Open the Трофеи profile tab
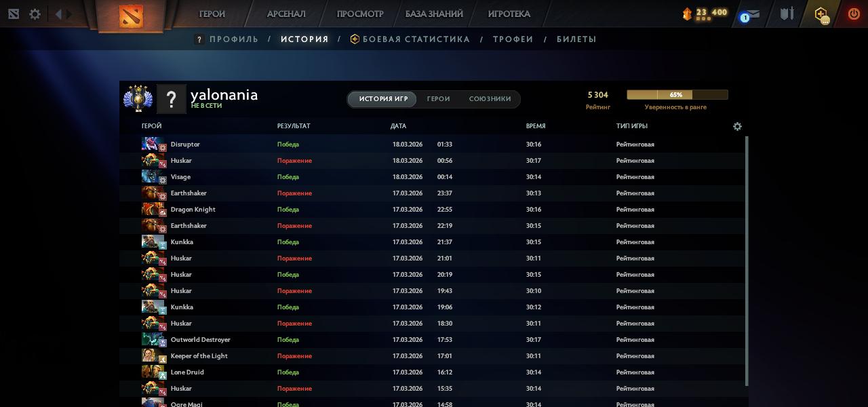The image size is (868, 407). point(513,39)
